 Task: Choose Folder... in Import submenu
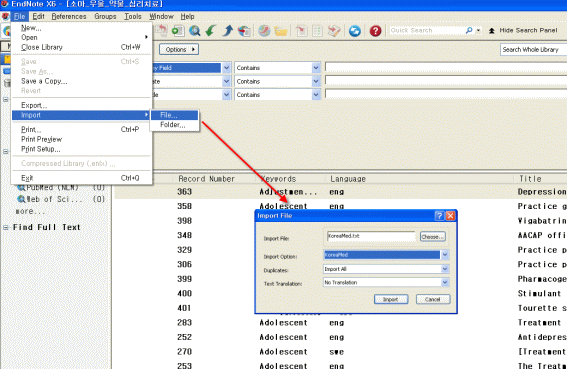[x=175, y=125]
